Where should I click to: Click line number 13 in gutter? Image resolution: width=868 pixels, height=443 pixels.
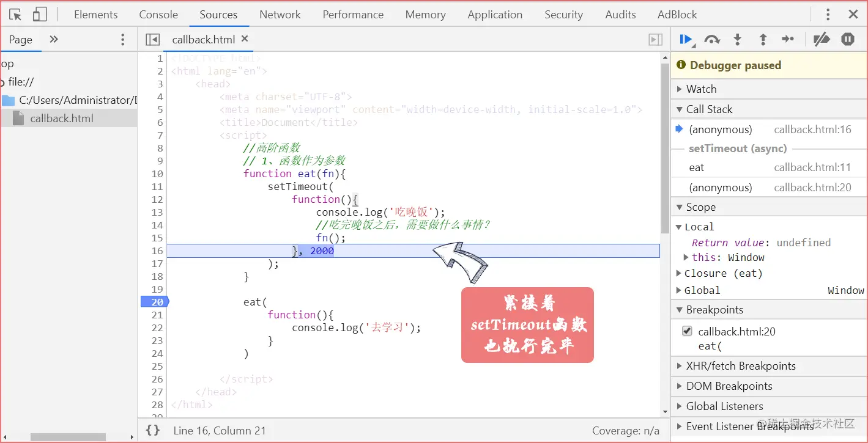[x=157, y=213]
